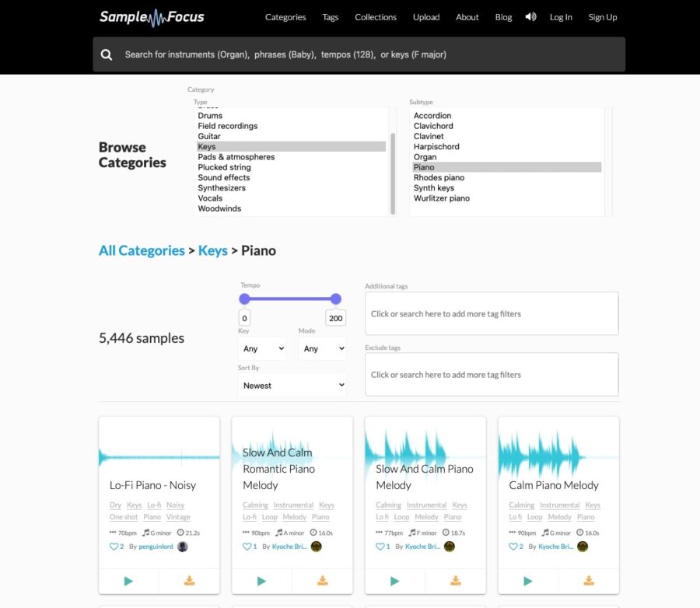700x608 pixels.
Task: Click the SampleFocus logo
Action: [x=152, y=16]
